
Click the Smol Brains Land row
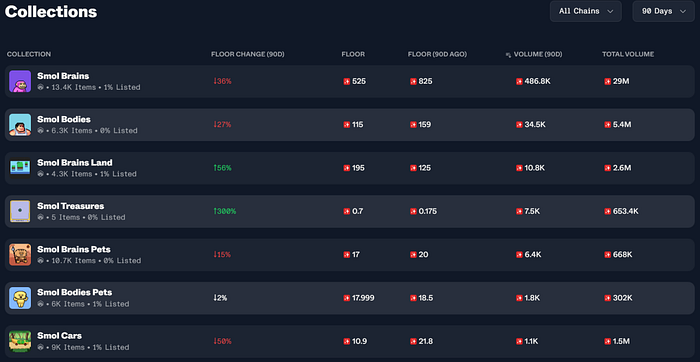tap(350, 168)
